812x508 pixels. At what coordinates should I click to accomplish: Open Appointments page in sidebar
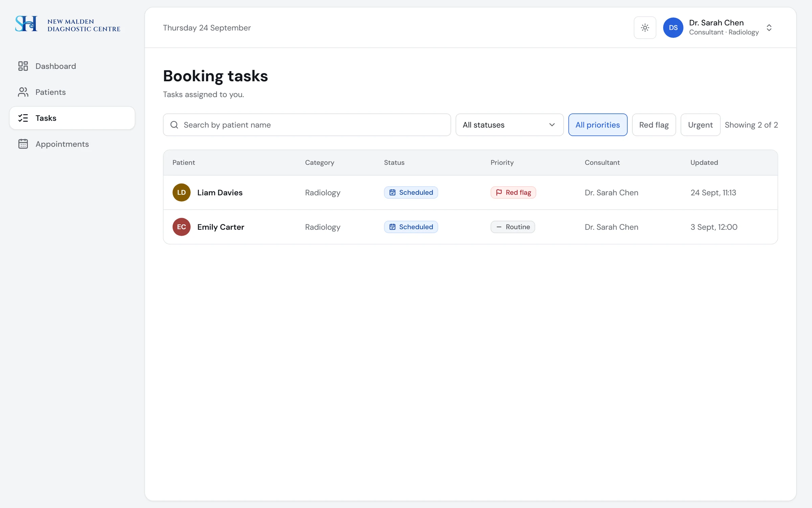point(72,144)
